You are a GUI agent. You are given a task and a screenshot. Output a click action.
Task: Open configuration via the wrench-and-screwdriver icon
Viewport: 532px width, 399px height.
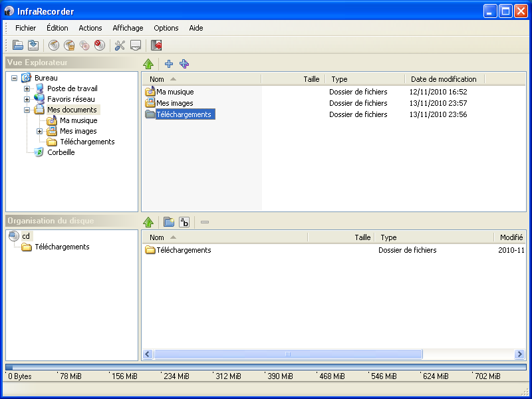coord(120,45)
